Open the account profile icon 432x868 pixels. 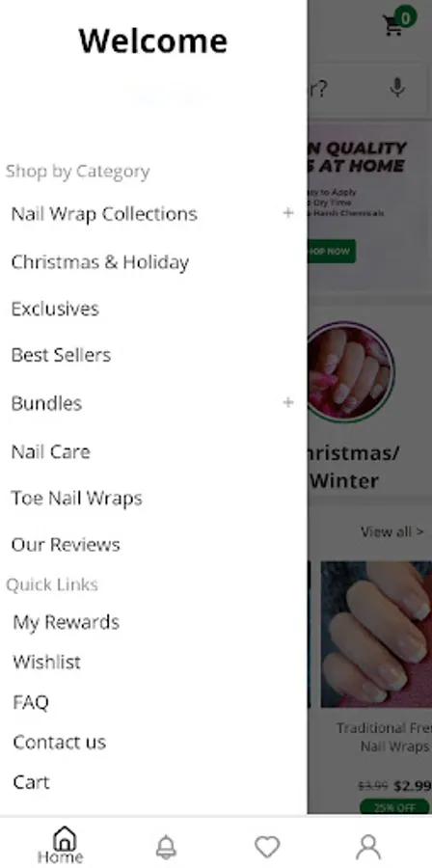(368, 847)
